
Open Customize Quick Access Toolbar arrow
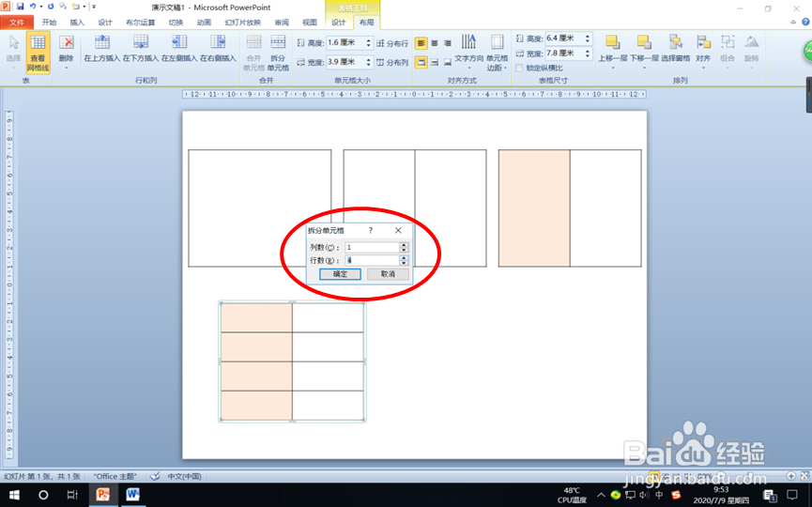coord(94,7)
